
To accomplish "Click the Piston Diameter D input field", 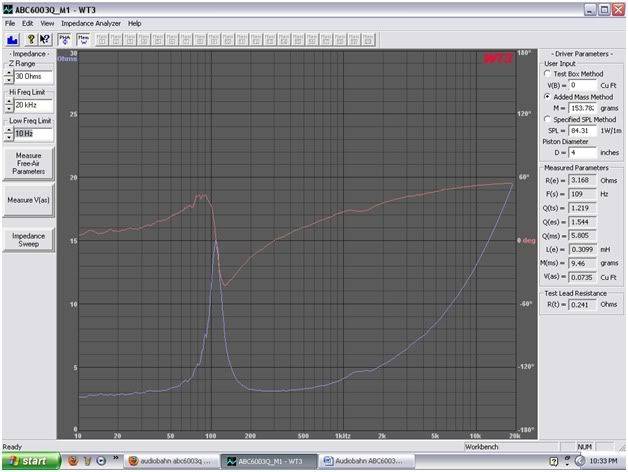I will tap(583, 153).
